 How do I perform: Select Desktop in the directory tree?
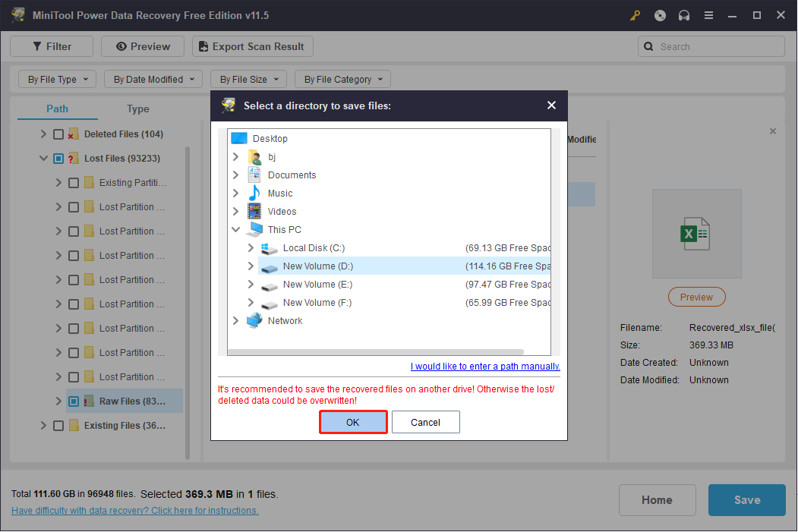270,138
